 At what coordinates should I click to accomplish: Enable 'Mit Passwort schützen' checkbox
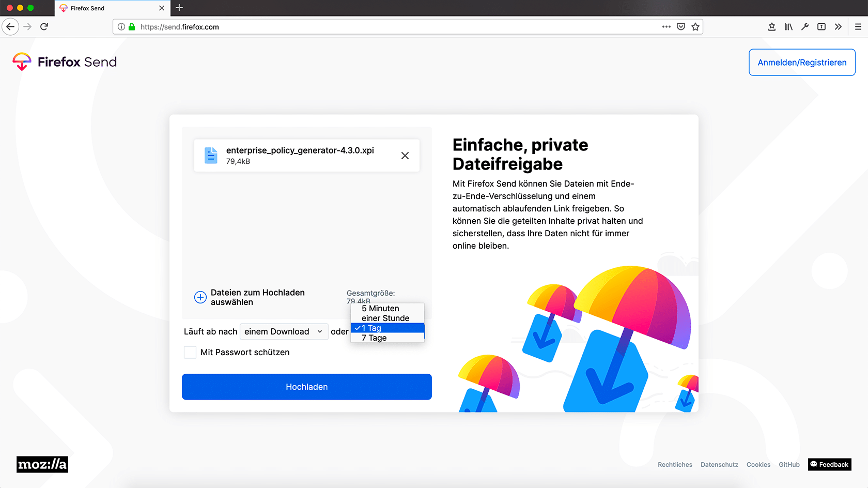point(190,352)
